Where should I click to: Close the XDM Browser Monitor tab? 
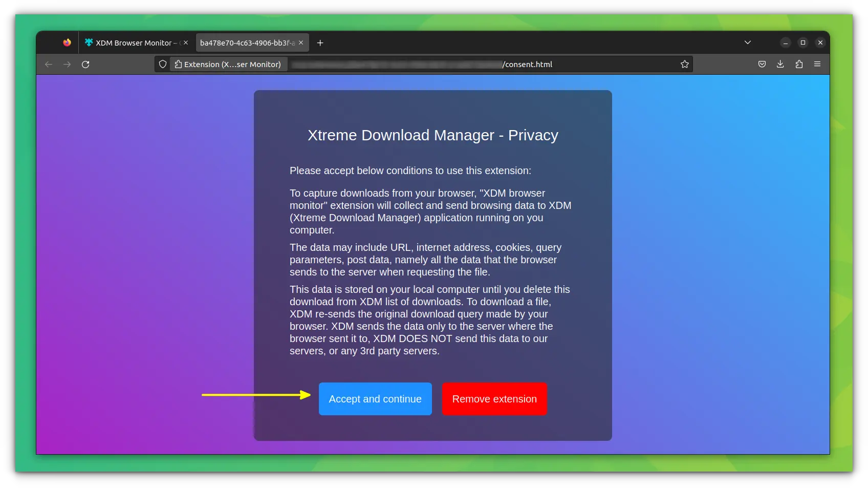point(186,43)
